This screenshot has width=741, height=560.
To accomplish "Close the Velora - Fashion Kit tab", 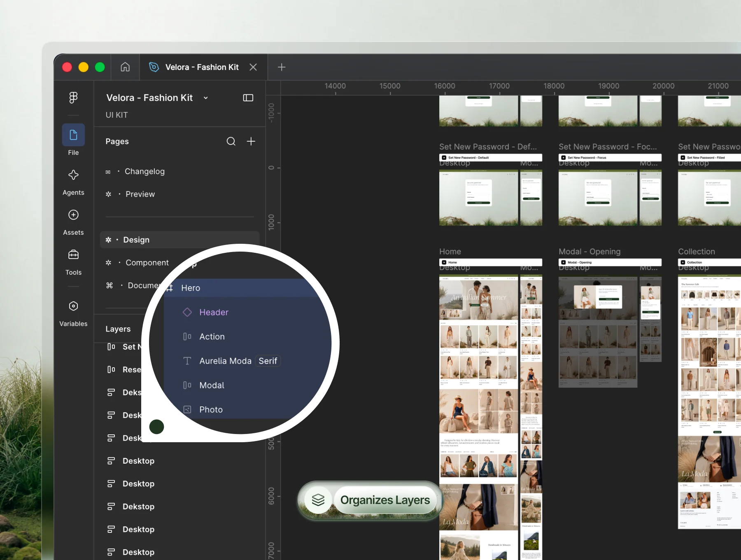I will tap(253, 67).
